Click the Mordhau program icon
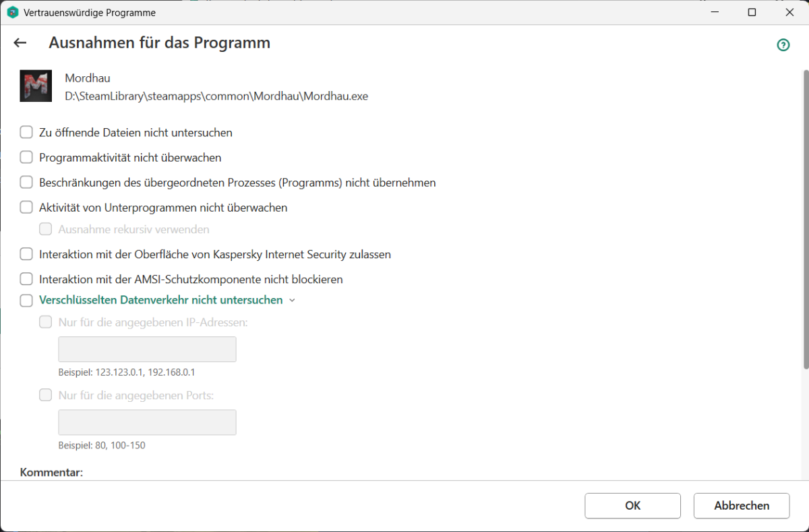 coord(36,86)
